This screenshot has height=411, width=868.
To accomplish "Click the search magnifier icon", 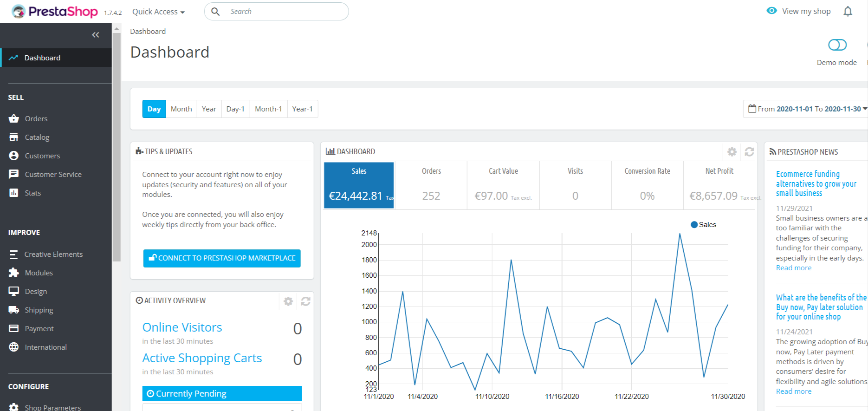I will (215, 12).
